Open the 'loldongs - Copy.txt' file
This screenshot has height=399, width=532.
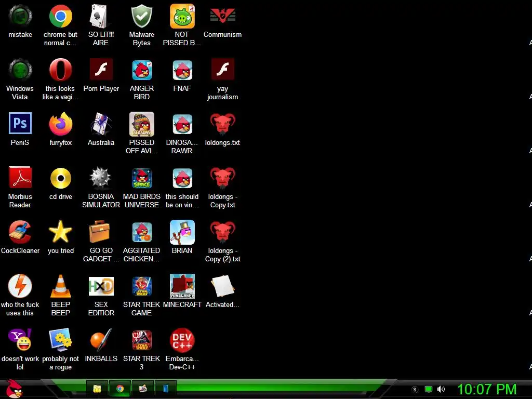[222, 178]
